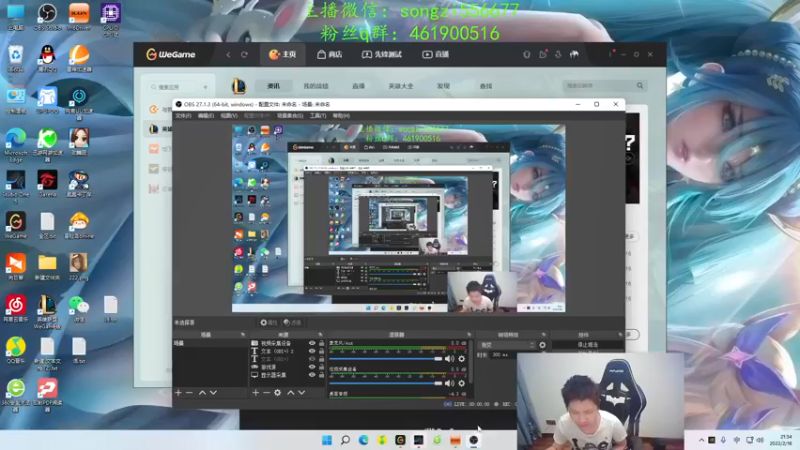Viewport: 800px width, 450px height.
Task: Open the QQ Music desktop icon
Action: click(x=16, y=350)
